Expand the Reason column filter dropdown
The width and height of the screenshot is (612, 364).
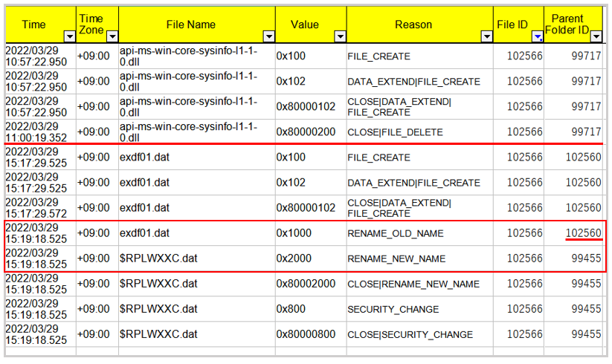pyautogui.click(x=487, y=36)
